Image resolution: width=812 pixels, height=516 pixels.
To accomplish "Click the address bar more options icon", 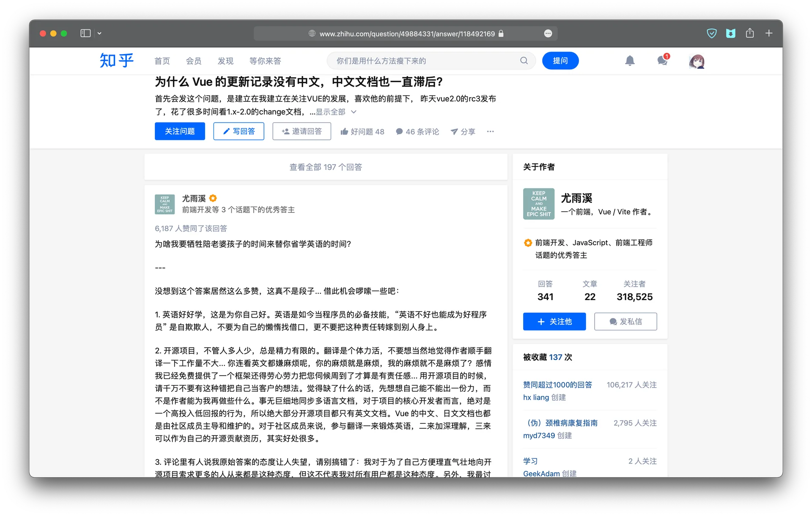I will (x=548, y=33).
